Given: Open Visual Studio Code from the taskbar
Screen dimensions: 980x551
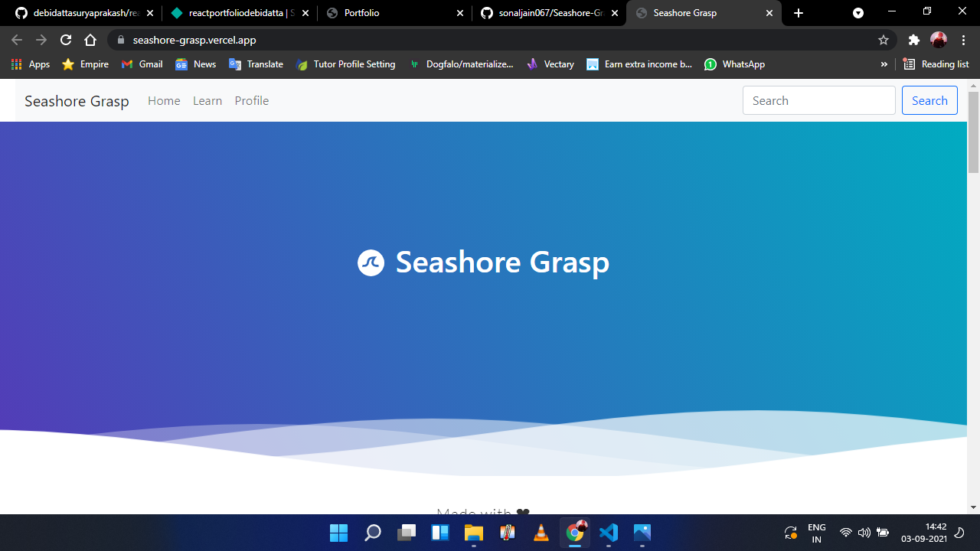Looking at the screenshot, I should coord(608,533).
